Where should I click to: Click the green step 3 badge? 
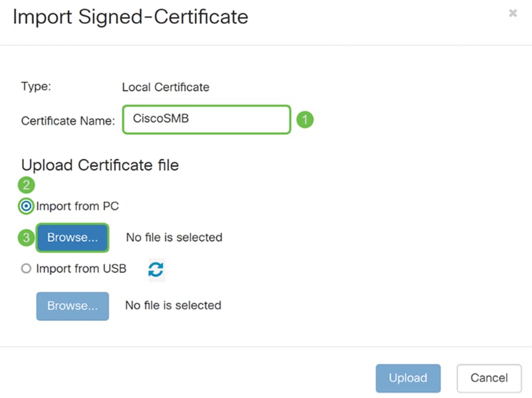tap(26, 238)
